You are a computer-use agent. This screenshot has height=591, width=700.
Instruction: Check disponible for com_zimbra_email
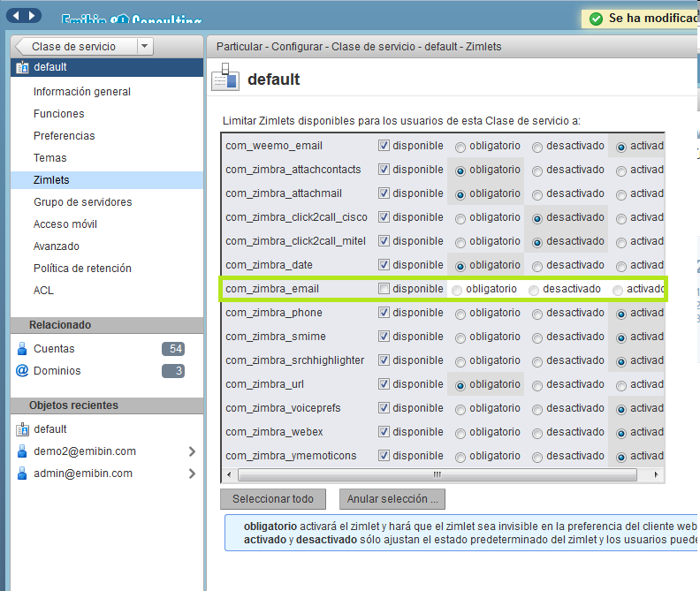tap(384, 289)
